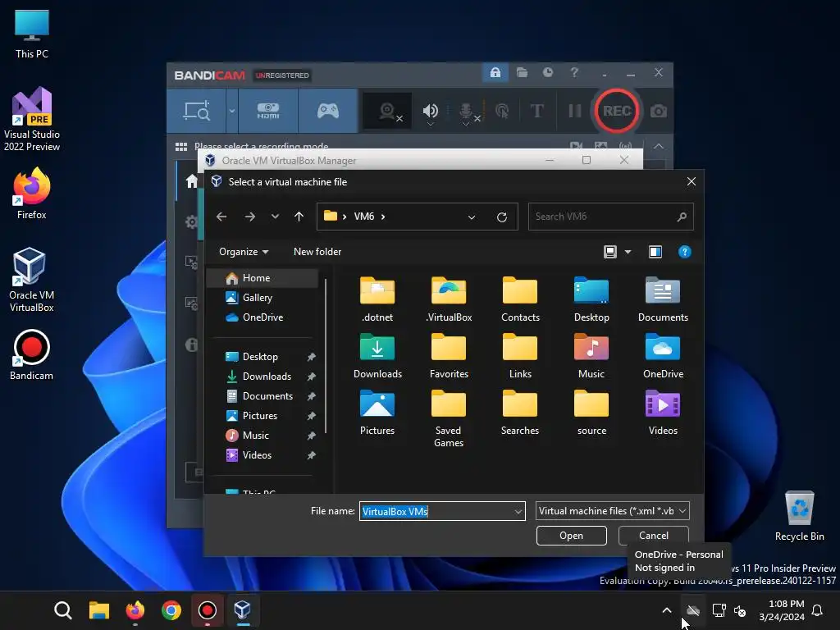Select Bandicam game recording mode
Screen dimensions: 840x630
tap(328, 111)
